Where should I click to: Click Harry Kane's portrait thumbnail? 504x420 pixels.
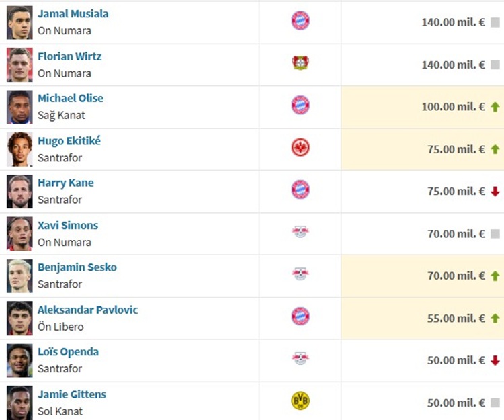coord(19,192)
